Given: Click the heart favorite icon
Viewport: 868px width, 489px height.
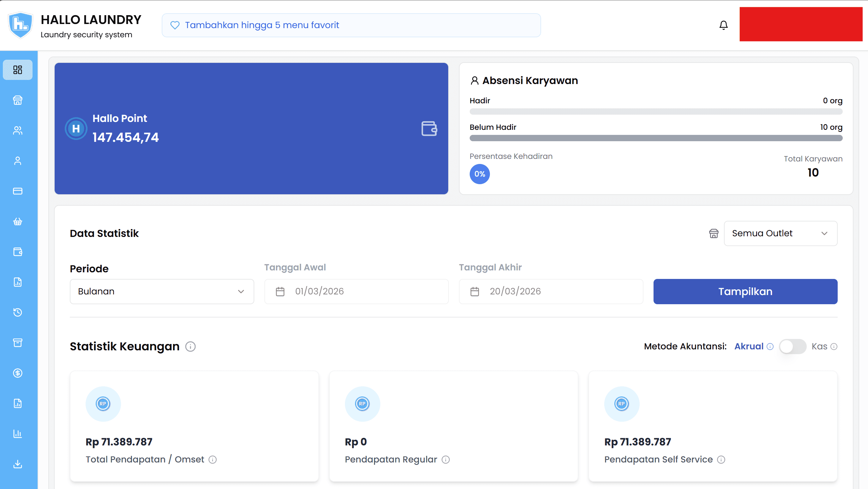Looking at the screenshot, I should pyautogui.click(x=175, y=25).
